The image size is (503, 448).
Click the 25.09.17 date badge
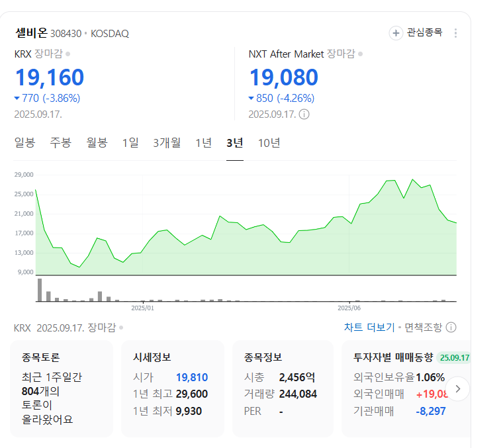click(x=454, y=357)
